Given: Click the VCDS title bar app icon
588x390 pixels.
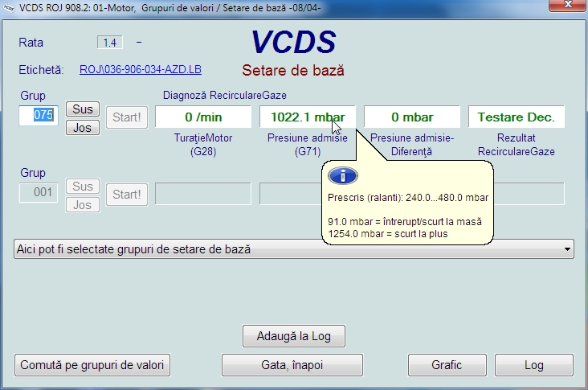Looking at the screenshot, I should [x=8, y=7].
